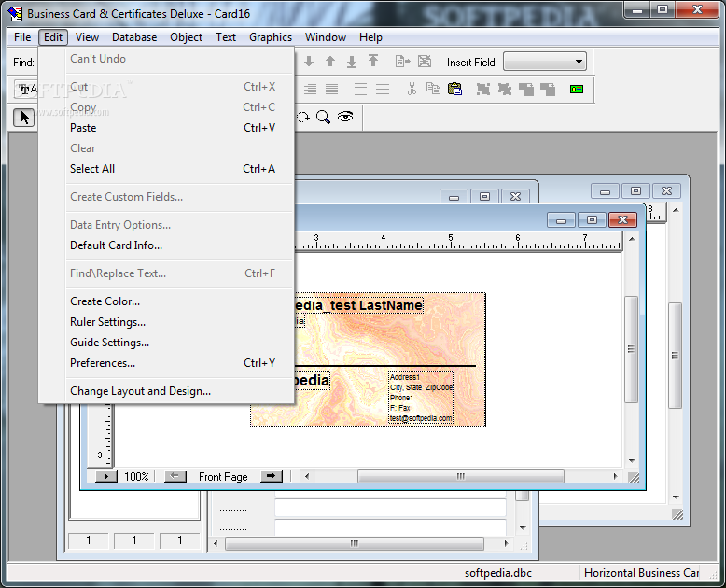Open the Database menu
The width and height of the screenshot is (726, 588).
point(134,37)
